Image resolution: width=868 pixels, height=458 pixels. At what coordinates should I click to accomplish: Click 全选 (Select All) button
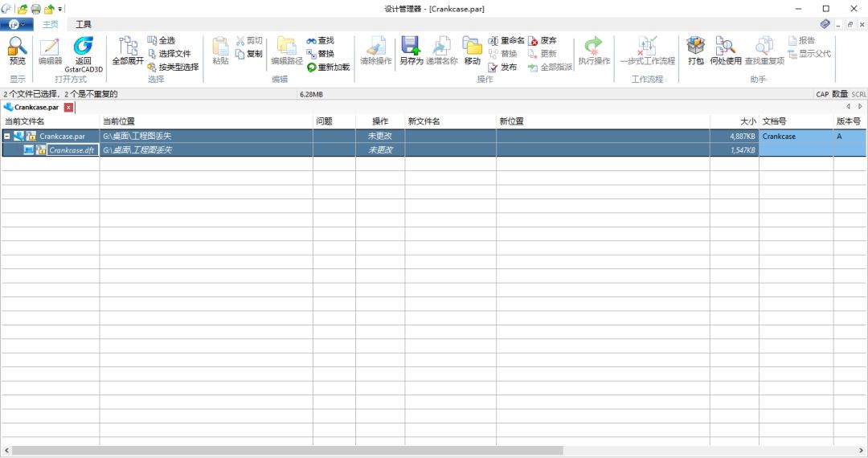[161, 40]
